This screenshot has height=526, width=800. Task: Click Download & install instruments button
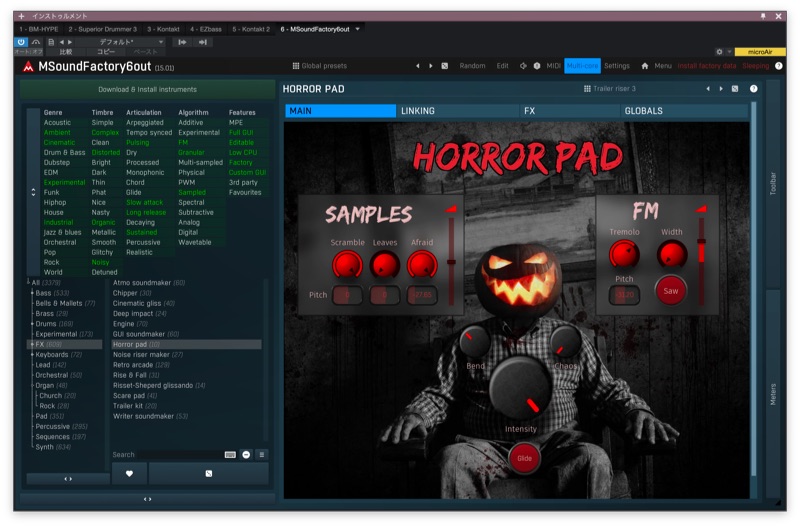click(147, 89)
